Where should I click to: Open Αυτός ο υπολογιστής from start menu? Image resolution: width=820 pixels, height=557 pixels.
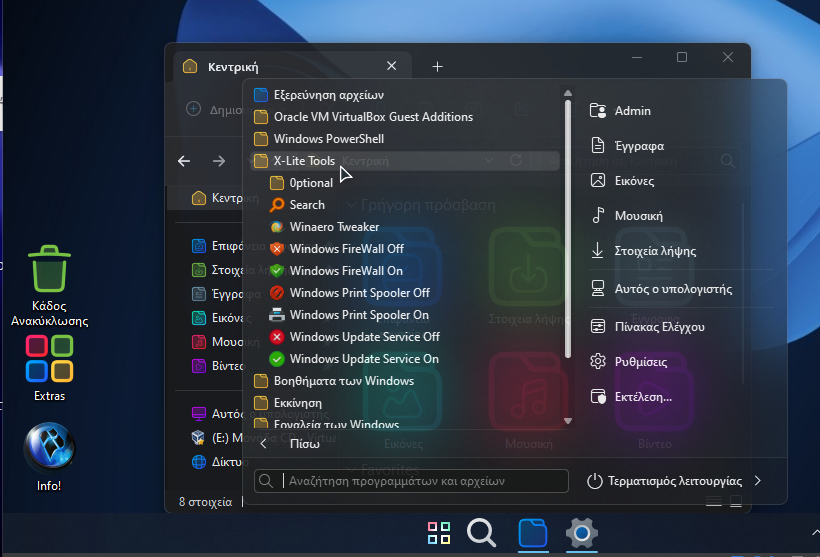[661, 289]
